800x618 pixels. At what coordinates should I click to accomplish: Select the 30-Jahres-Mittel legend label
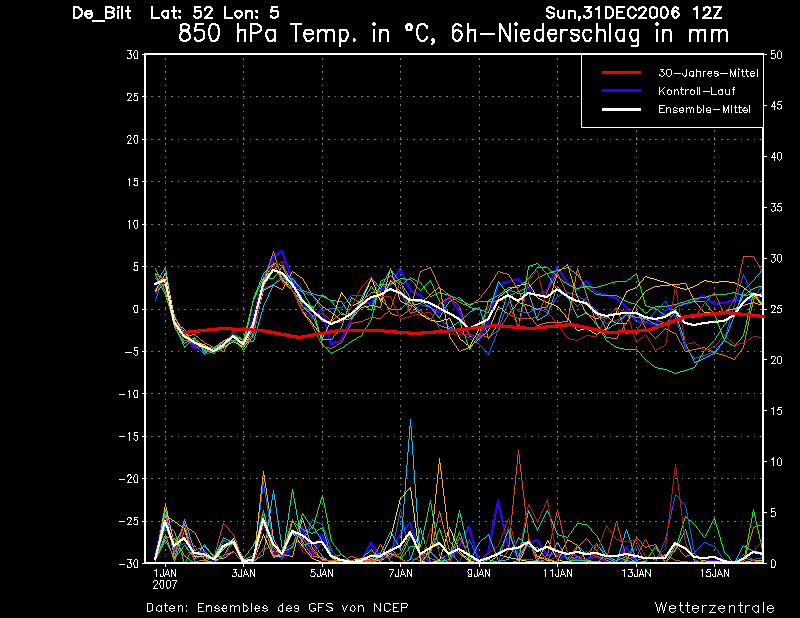click(708, 73)
